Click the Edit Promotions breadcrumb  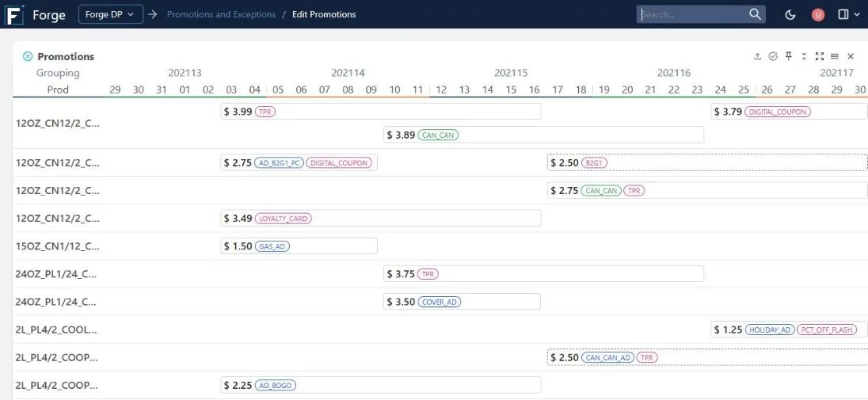(324, 14)
